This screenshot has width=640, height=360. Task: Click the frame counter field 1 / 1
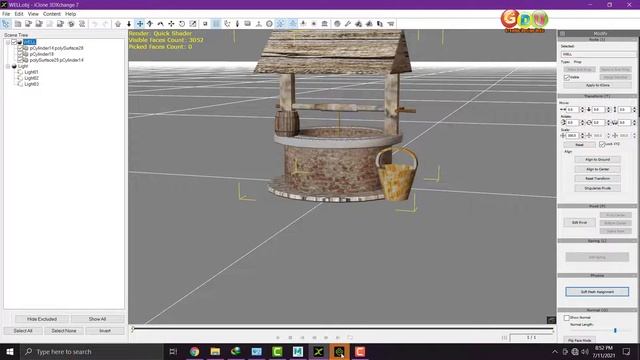(x=531, y=338)
